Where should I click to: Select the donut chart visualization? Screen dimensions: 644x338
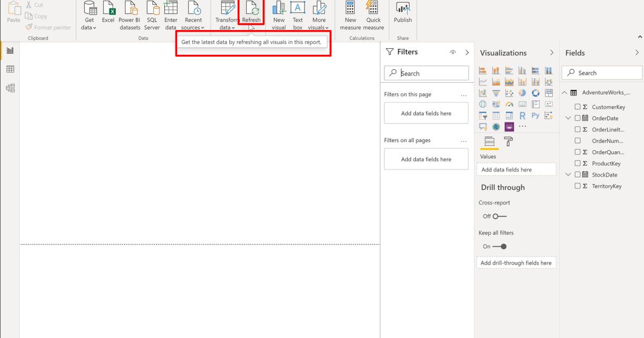pyautogui.click(x=535, y=92)
